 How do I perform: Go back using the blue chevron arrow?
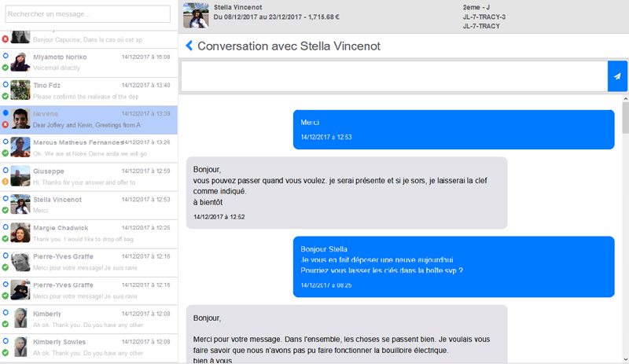pos(189,46)
